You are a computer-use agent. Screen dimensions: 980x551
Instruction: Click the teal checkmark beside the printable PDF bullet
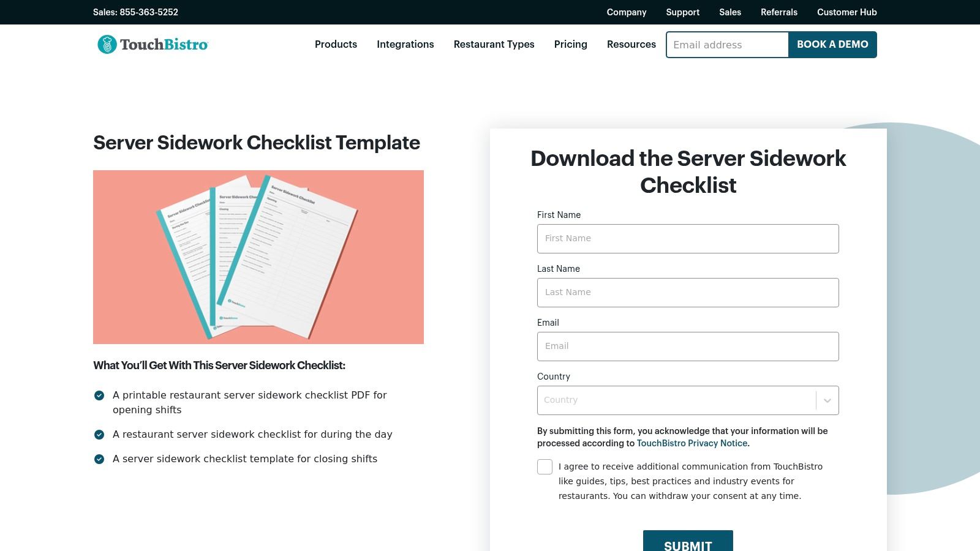[x=99, y=395]
